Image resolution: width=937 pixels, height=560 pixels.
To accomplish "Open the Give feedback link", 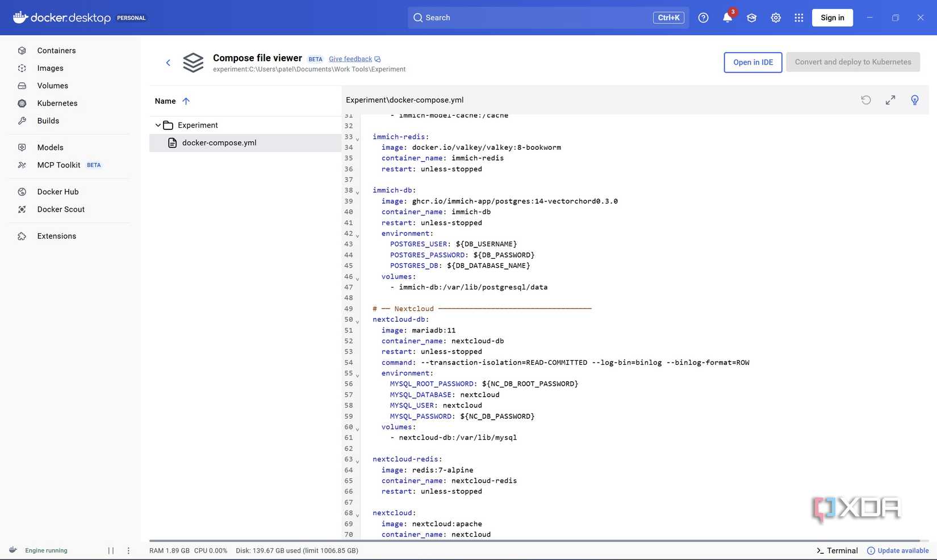I will tap(350, 59).
